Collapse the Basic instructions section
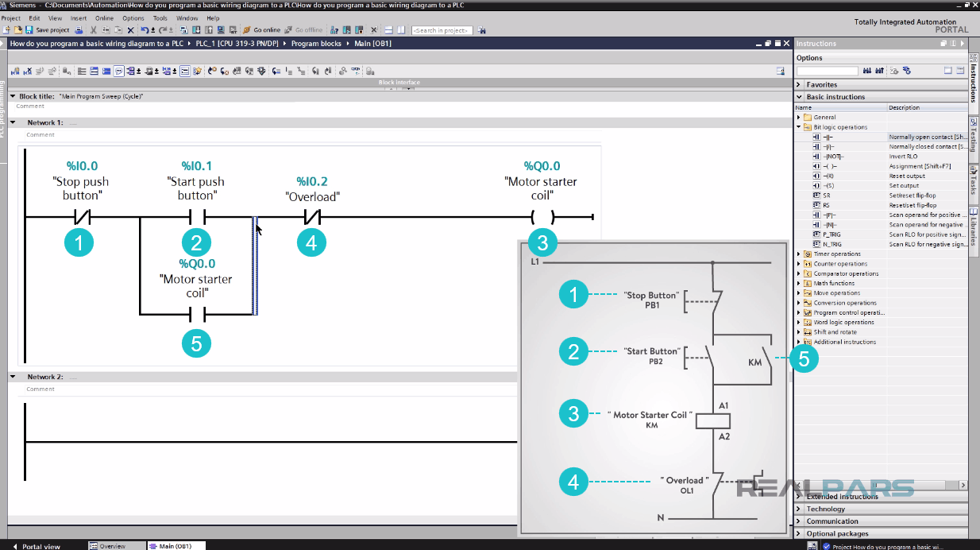Screen dimensions: 980x550 (x=800, y=96)
